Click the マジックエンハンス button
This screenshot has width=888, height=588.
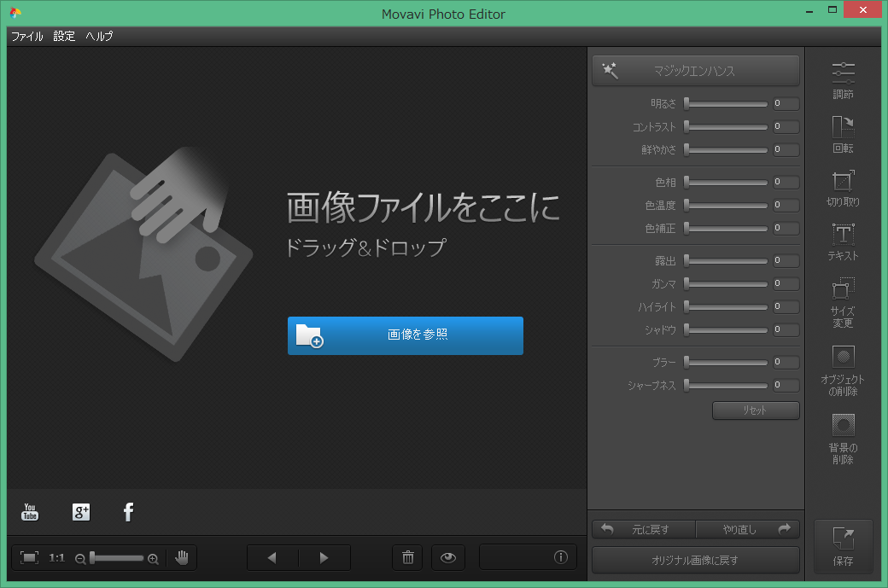(695, 71)
